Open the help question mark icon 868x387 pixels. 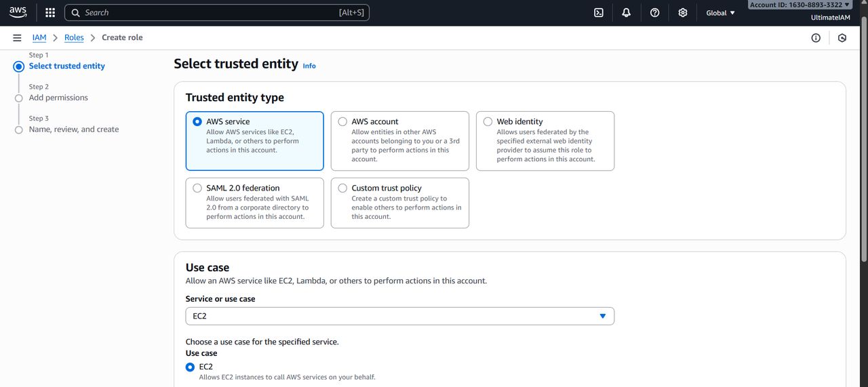[x=654, y=13]
